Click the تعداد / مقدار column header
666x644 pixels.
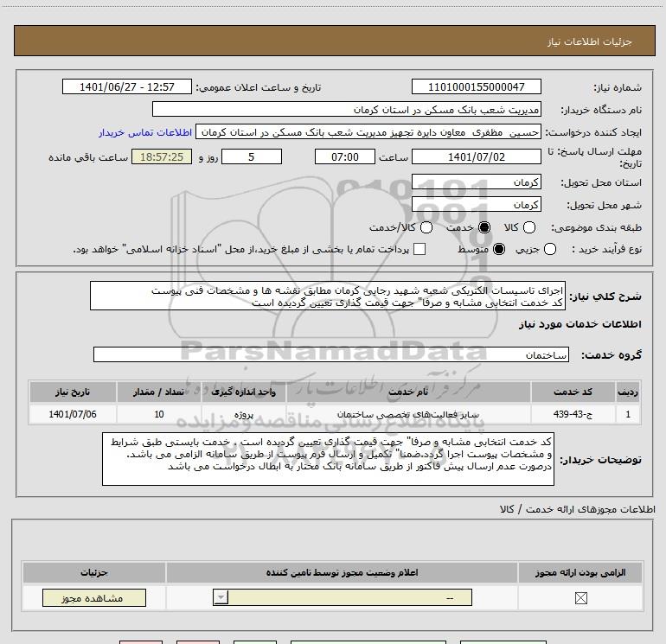tap(159, 392)
